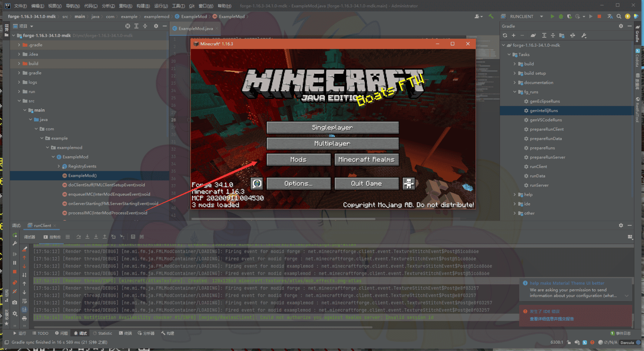The width and height of the screenshot is (644, 351).
Task: Mute breakpoints in the debugger sidebar
Action: coord(14,291)
